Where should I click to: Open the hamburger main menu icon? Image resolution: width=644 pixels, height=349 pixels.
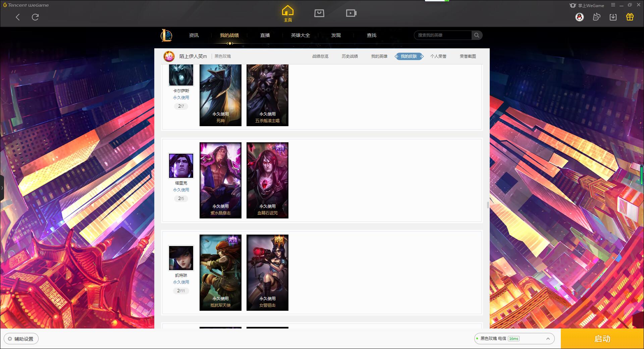coord(613,5)
